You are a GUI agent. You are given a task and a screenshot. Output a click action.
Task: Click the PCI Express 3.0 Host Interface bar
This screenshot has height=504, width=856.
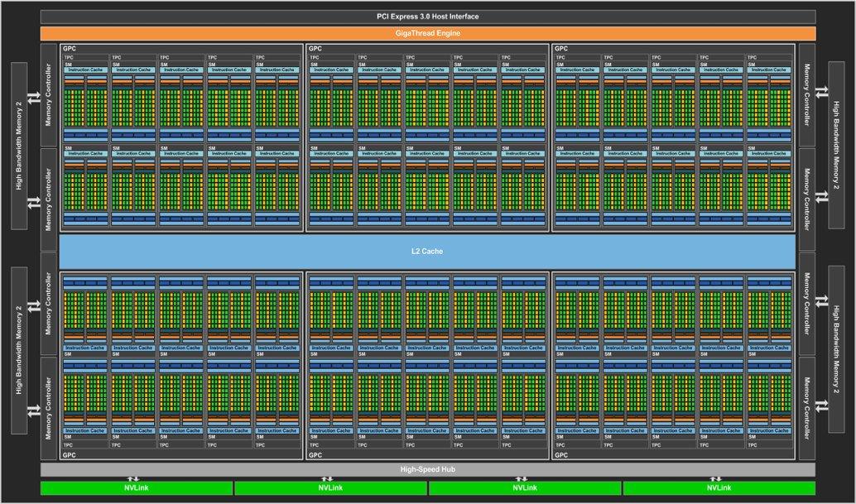(428, 17)
